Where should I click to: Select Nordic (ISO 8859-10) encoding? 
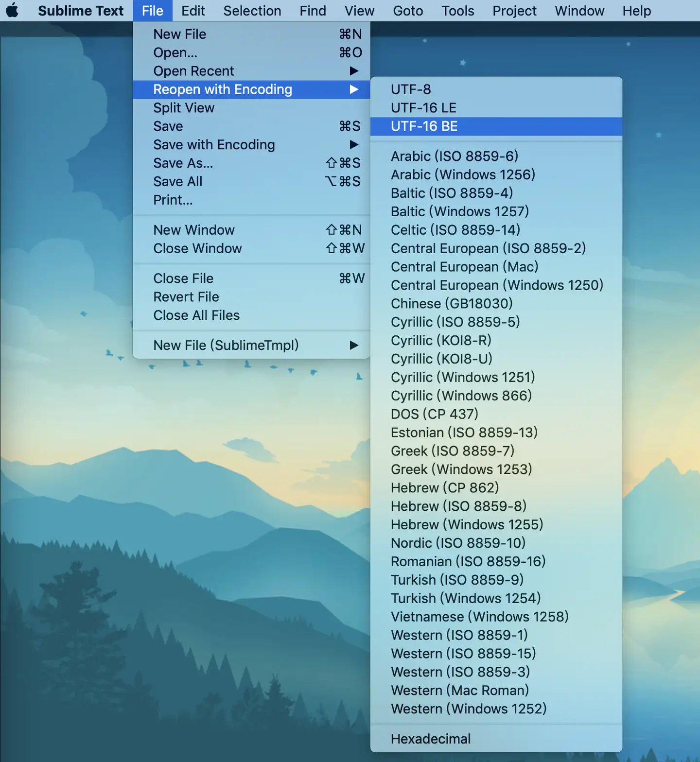[x=496, y=543]
